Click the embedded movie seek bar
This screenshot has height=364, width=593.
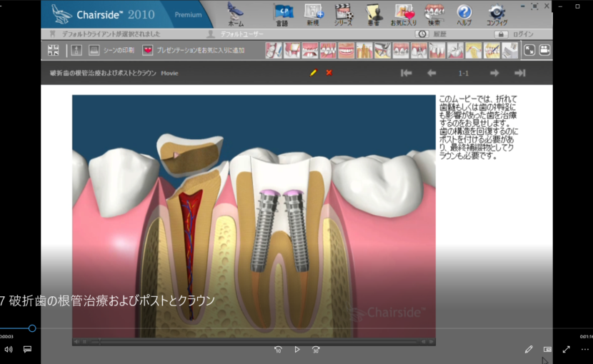(254, 342)
